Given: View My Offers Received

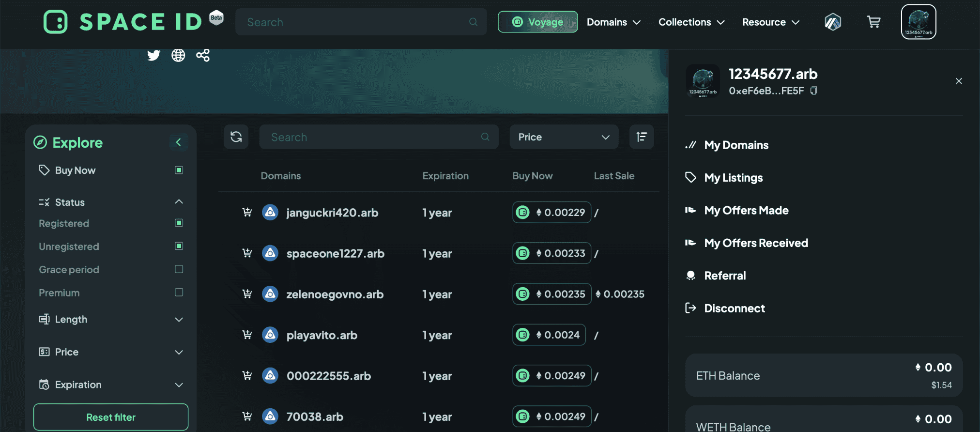Looking at the screenshot, I should 756,243.
